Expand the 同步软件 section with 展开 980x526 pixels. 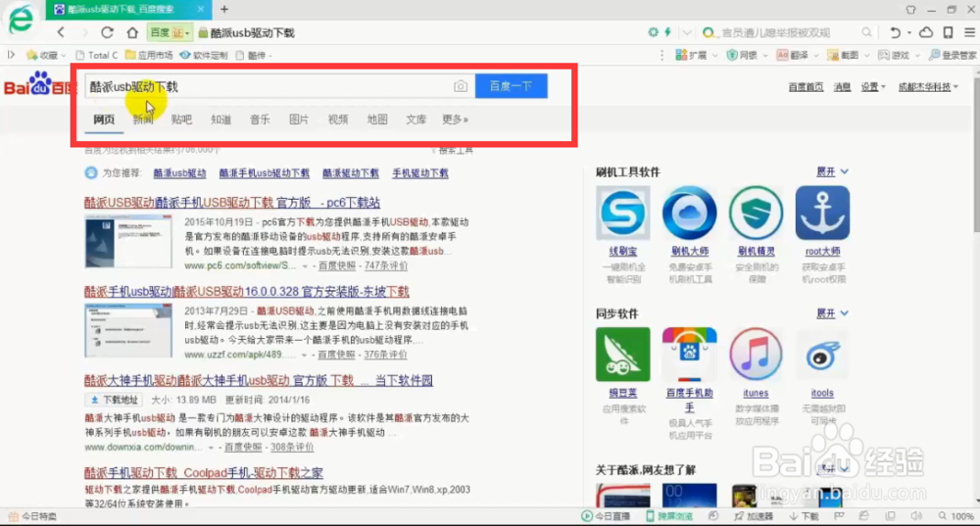pyautogui.click(x=832, y=313)
